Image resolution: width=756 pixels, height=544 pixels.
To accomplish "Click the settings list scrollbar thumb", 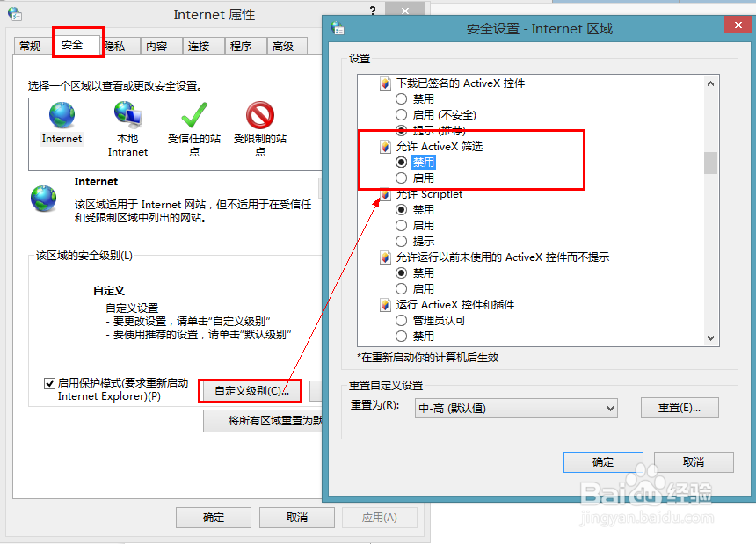I will pos(710,163).
